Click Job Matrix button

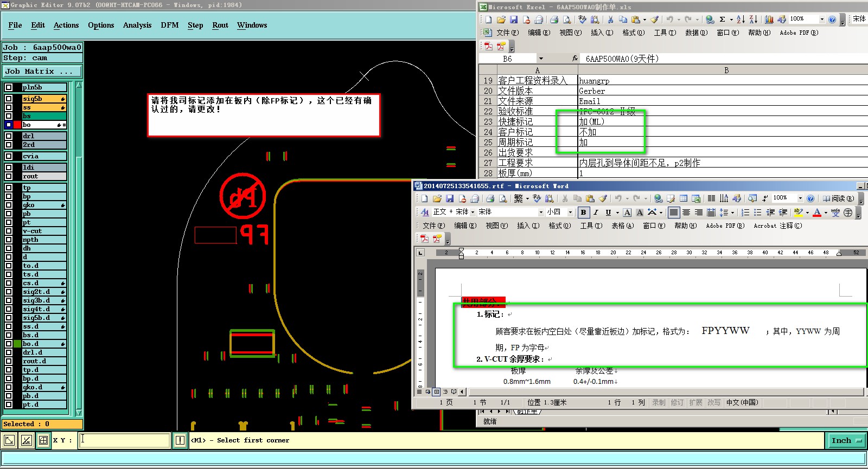[42, 71]
